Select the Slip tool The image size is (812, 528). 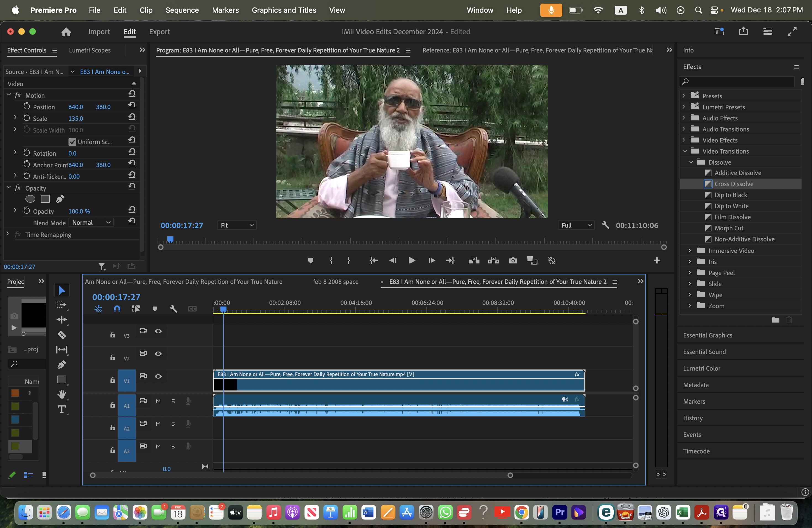point(62,350)
